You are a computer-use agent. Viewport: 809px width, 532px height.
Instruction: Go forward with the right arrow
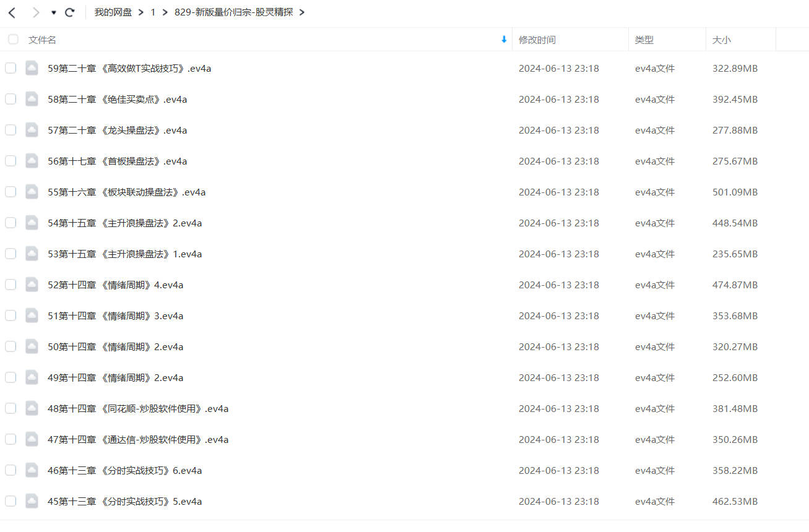click(x=36, y=12)
